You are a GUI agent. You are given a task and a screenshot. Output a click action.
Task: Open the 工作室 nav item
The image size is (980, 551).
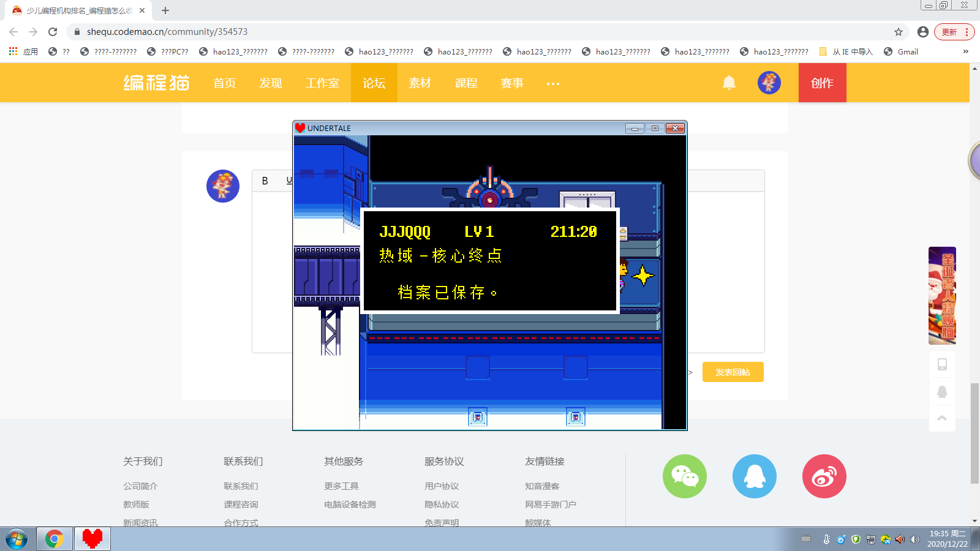[x=322, y=83]
